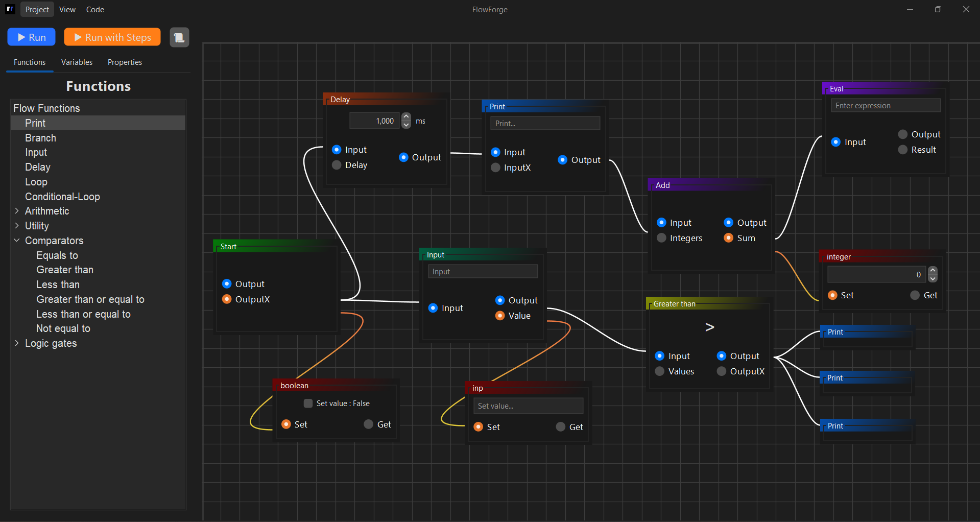Increase Delay node milliseconds value
Screen dimensions: 980x522
pos(406,117)
